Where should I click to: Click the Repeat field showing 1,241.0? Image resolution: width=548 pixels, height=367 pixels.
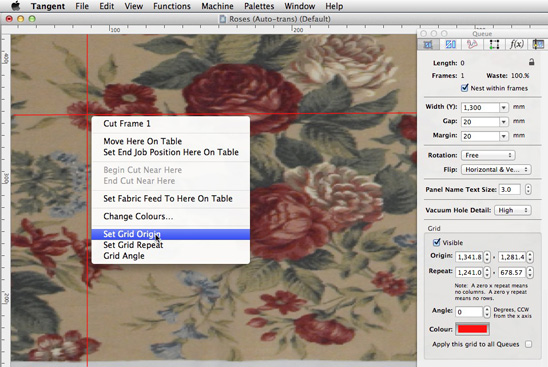pyautogui.click(x=469, y=272)
